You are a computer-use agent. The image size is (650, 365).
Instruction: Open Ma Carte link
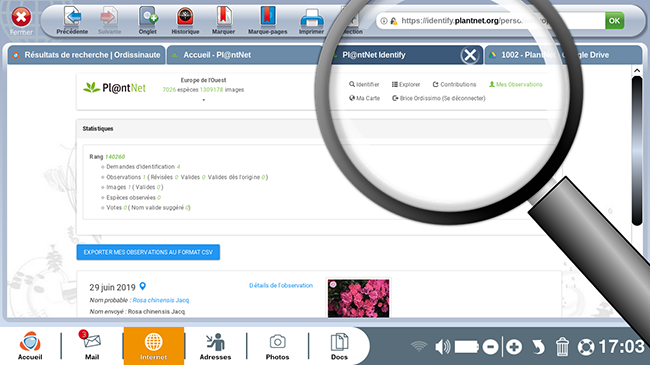(x=364, y=98)
